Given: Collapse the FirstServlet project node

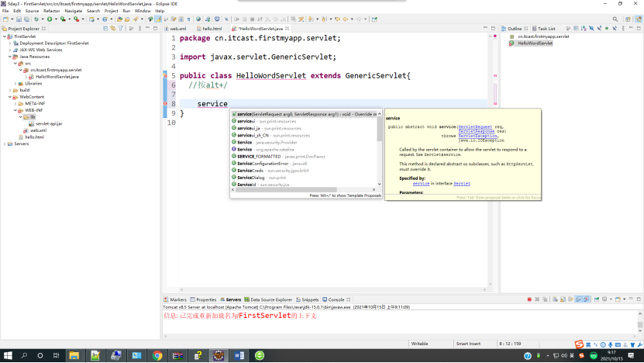Looking at the screenshot, I should click(x=5, y=36).
